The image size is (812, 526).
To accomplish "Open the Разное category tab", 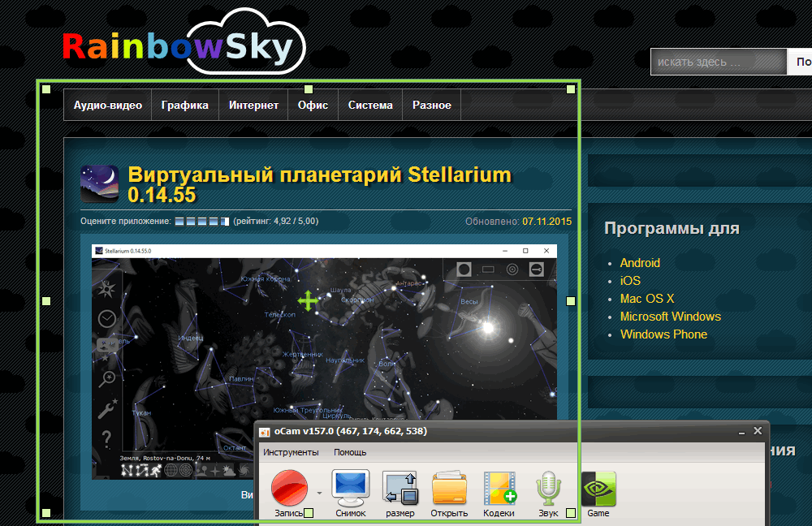I will [432, 105].
